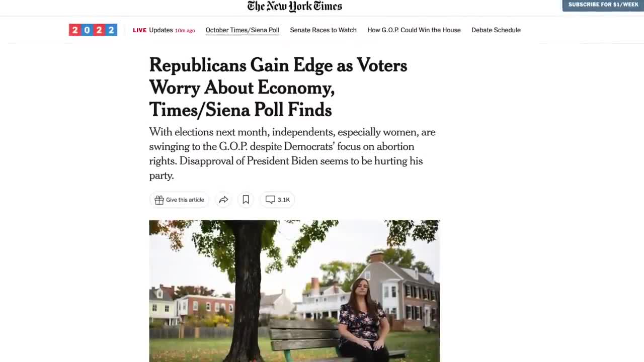
Task: Click the 2022 election badge
Action: click(x=93, y=30)
